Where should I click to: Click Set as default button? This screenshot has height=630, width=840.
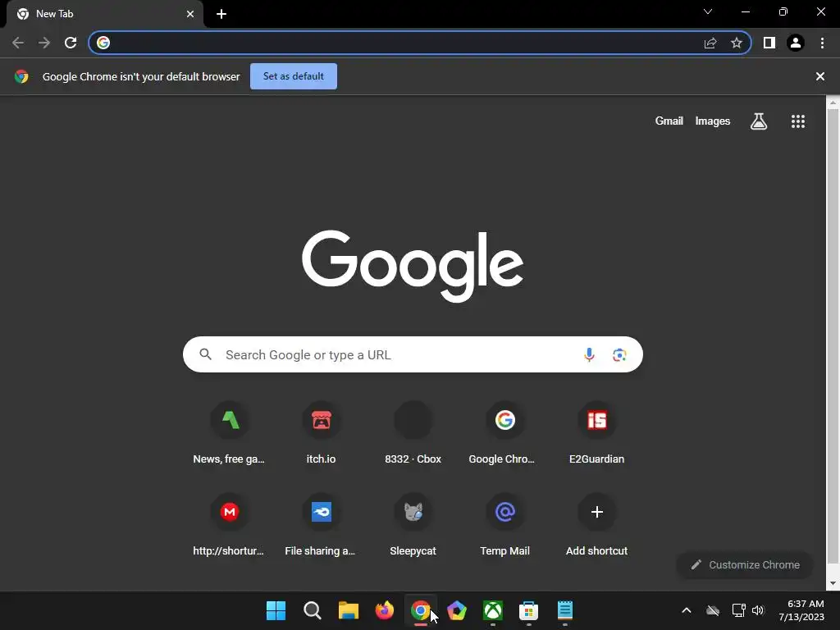(x=294, y=76)
